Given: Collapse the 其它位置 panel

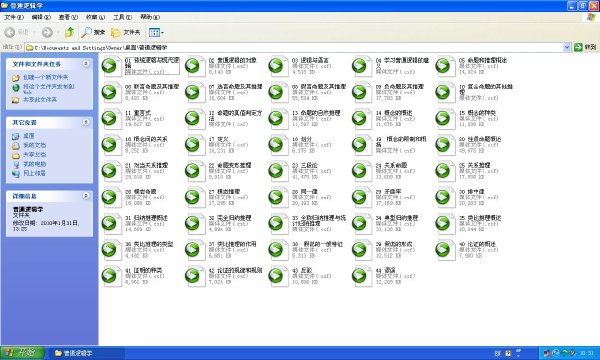Looking at the screenshot, I should click(x=86, y=122).
